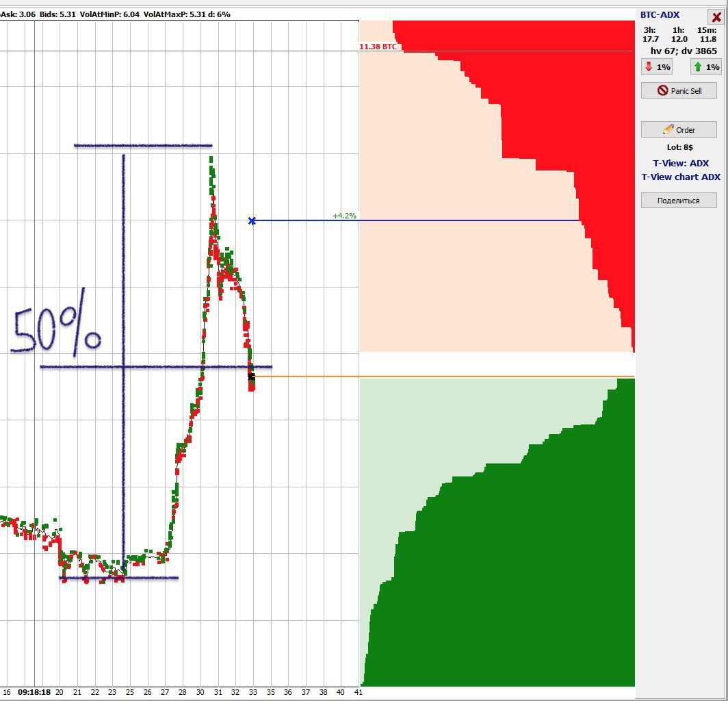Open the T-View: ADX link
728x701 pixels.
tap(680, 163)
